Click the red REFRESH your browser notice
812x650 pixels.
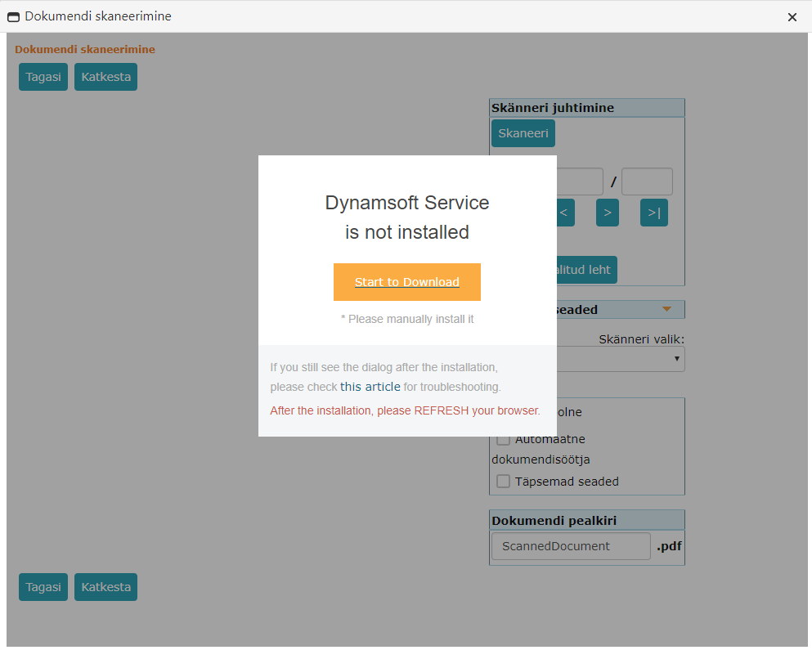(405, 410)
